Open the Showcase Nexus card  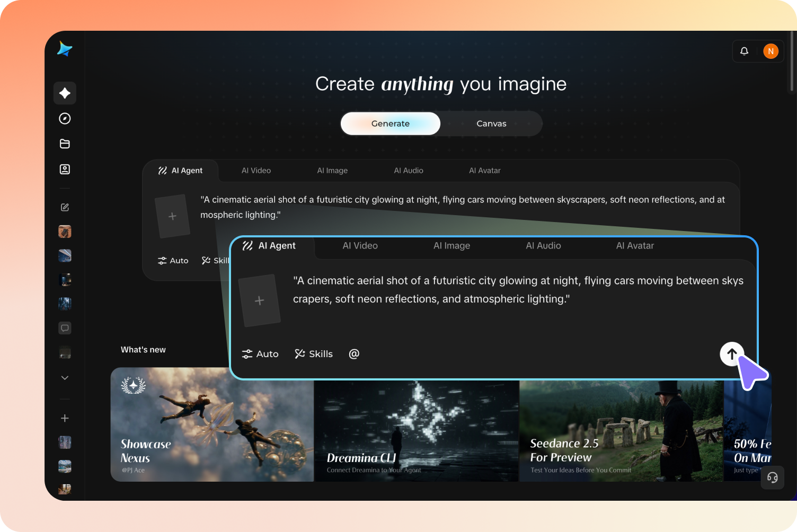pyautogui.click(x=212, y=424)
